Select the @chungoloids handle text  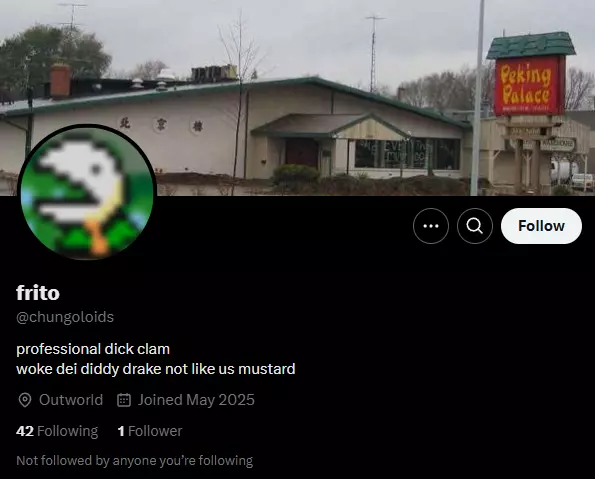(65, 317)
